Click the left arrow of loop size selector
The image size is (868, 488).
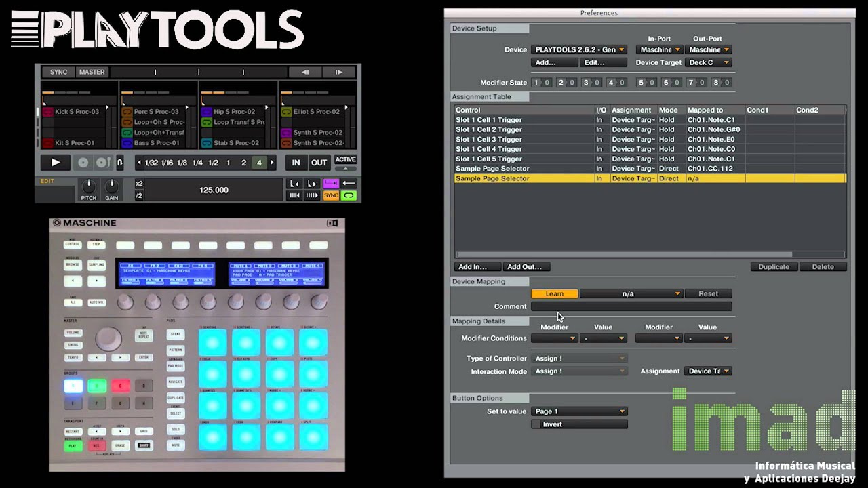click(x=138, y=163)
